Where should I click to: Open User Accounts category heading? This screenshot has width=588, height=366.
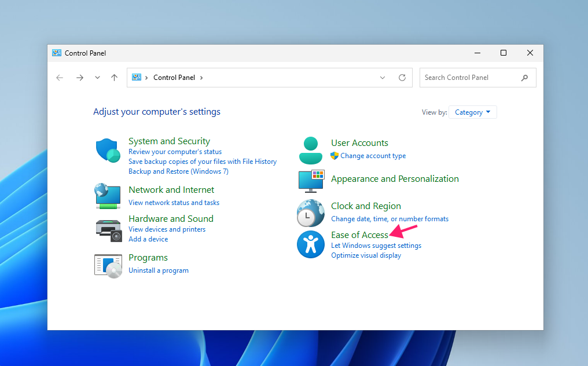(359, 143)
